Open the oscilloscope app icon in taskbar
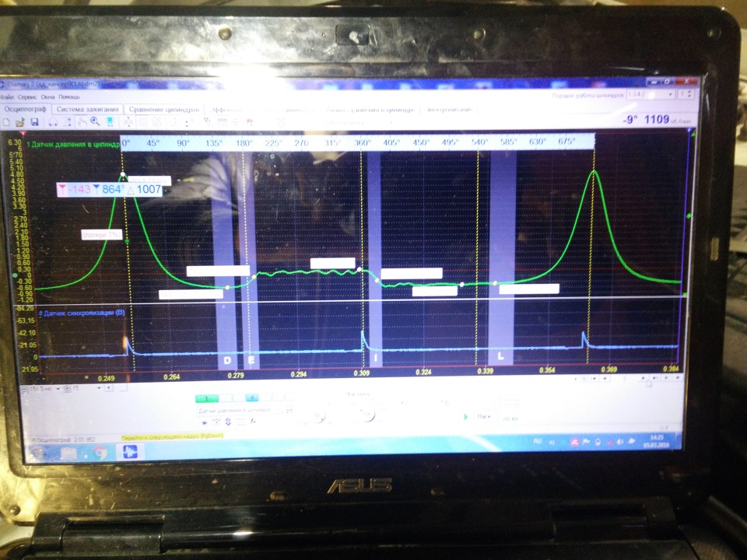The image size is (747, 560). tap(130, 451)
